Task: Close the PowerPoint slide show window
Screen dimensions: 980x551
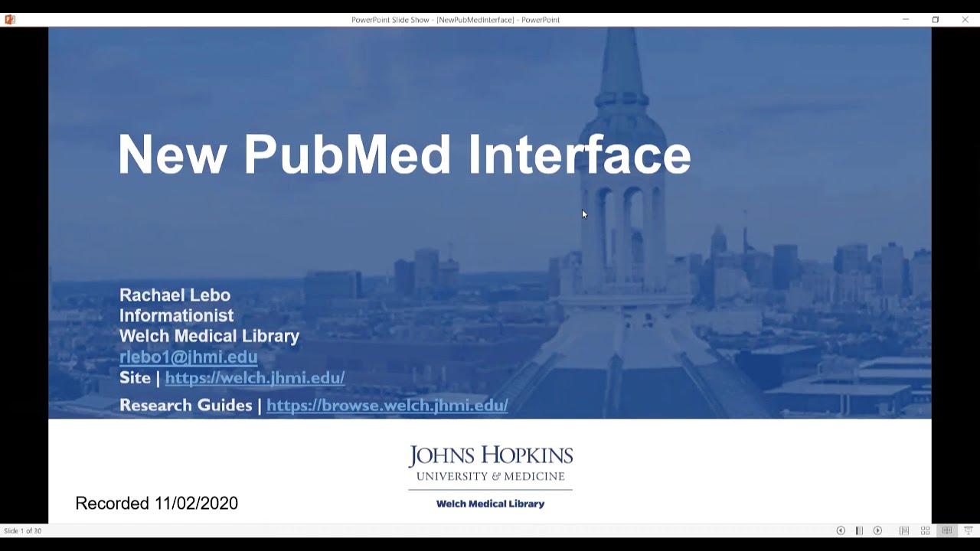Action: click(965, 19)
